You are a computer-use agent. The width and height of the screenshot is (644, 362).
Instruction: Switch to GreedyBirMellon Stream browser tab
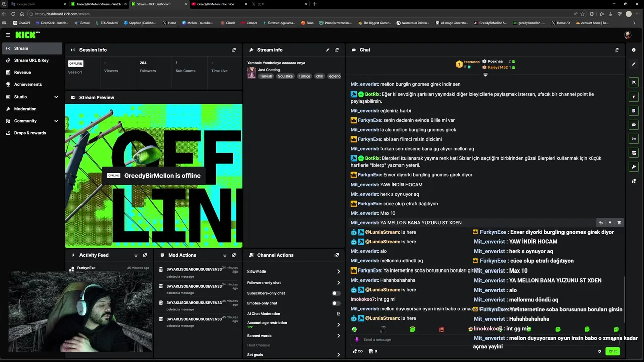(x=98, y=4)
